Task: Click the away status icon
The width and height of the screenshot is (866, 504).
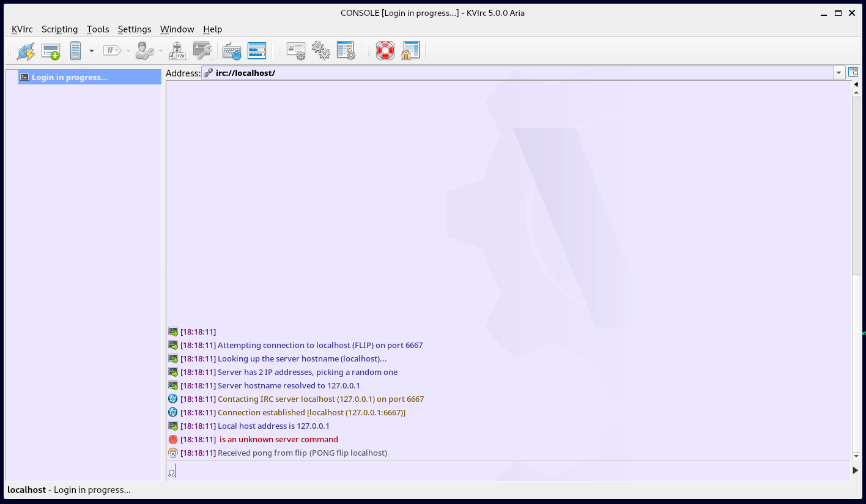Action: pos(177,51)
